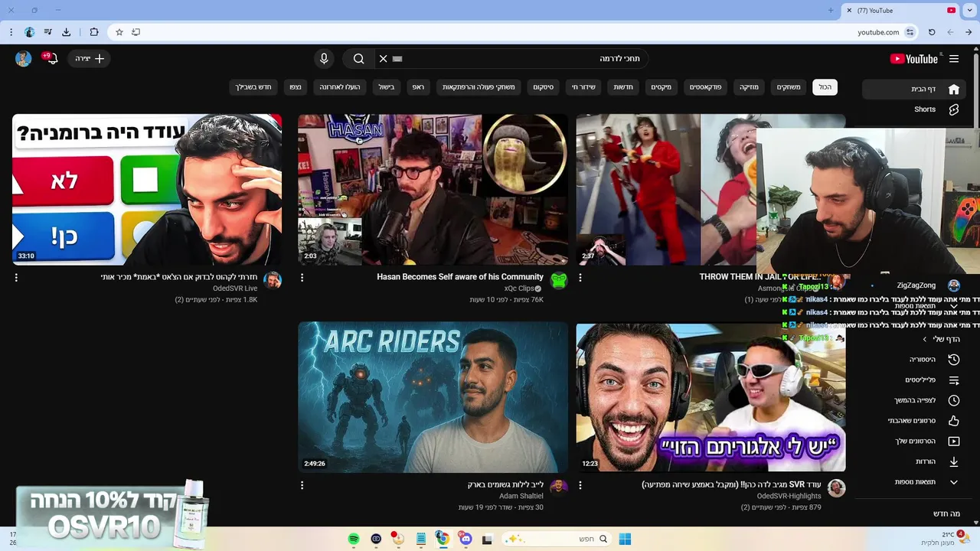Open the OdedSVR-Highlights channel name
Image resolution: width=980 pixels, height=551 pixels.
pos(789,496)
